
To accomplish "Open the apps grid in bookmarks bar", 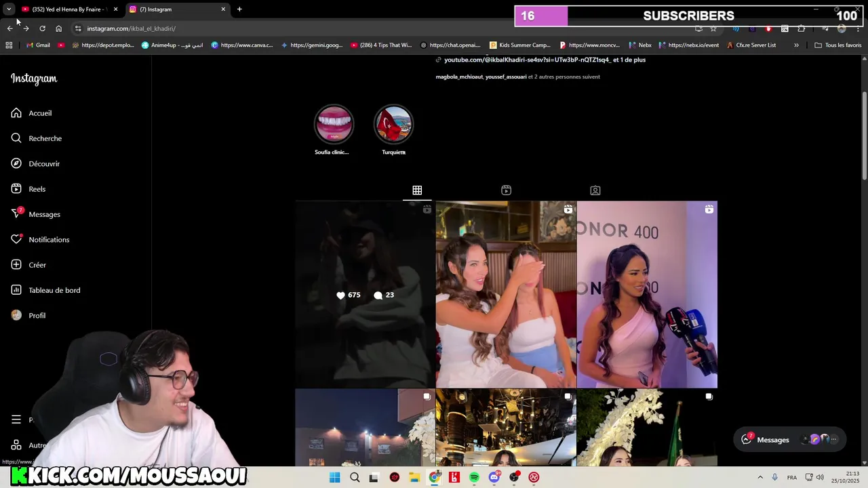I will (x=9, y=45).
